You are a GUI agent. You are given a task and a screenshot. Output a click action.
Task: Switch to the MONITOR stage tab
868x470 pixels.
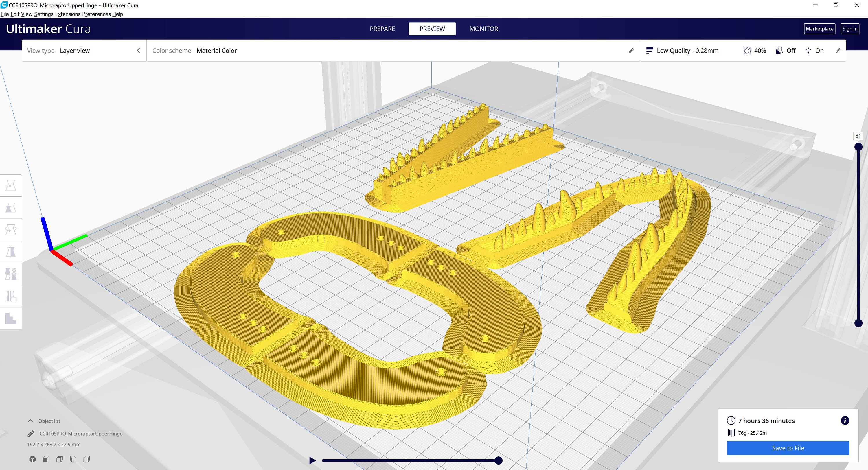pyautogui.click(x=483, y=29)
